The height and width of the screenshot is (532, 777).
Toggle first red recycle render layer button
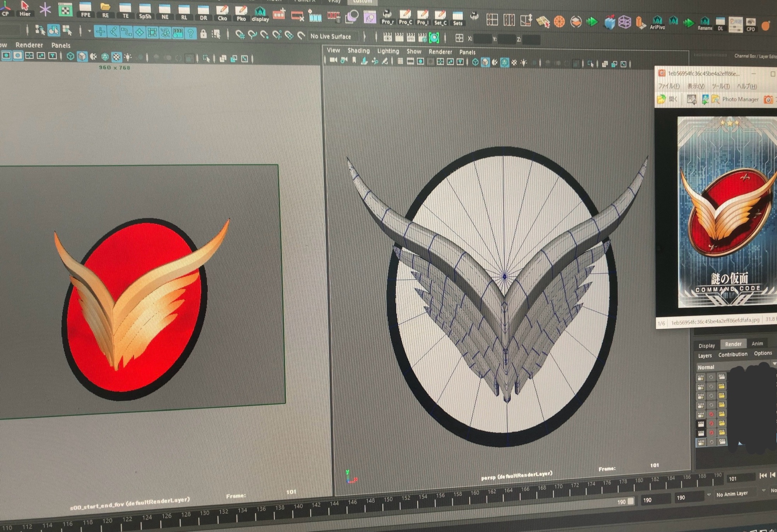pyautogui.click(x=711, y=414)
